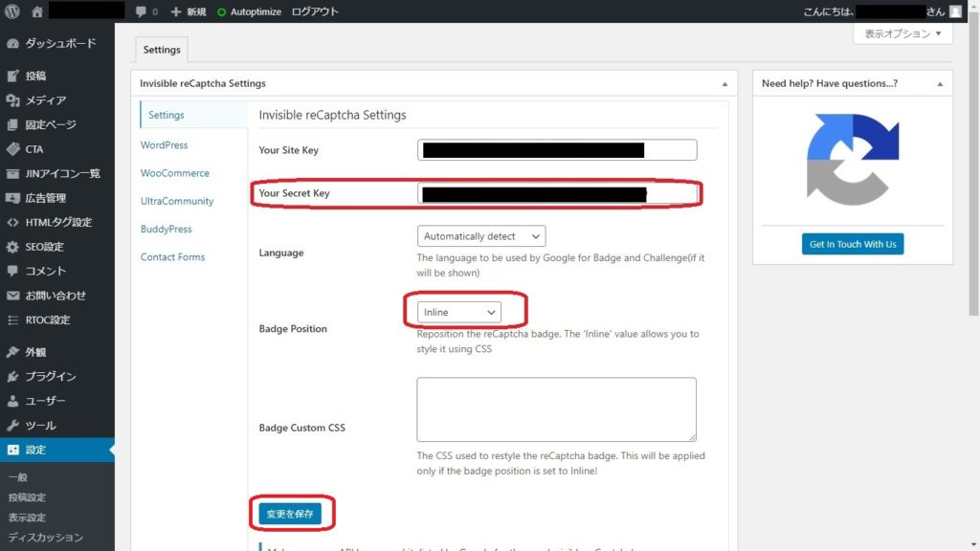Select the Contact Forms side tab
Screen dimensions: 980x551
coord(172,256)
